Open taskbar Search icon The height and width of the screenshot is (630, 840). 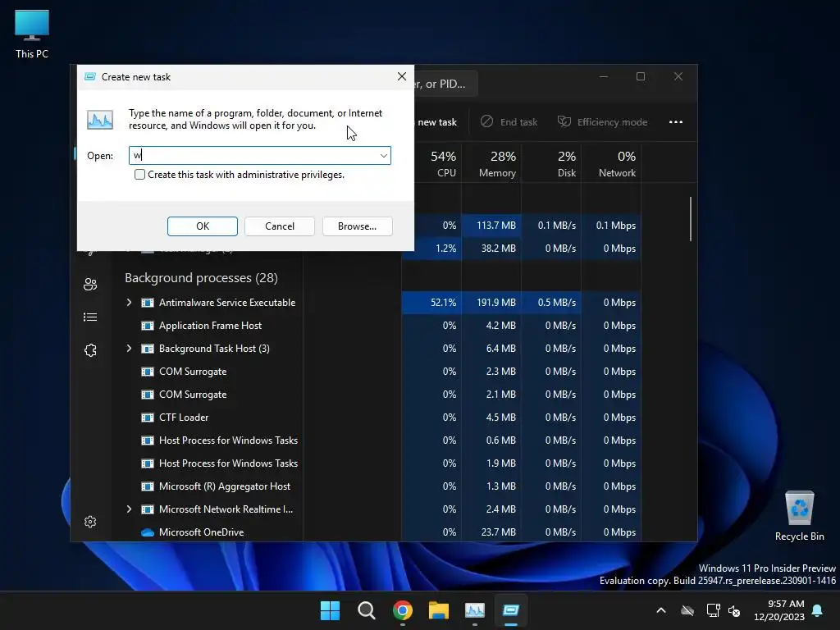(x=367, y=610)
